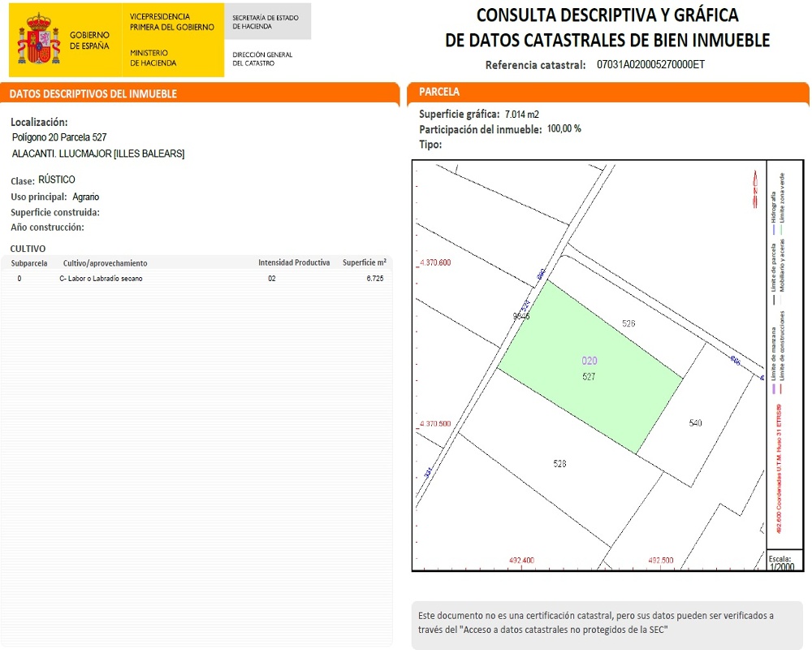Click coordinate label '4.370.500' on map
The height and width of the screenshot is (650, 812).
pos(435,423)
